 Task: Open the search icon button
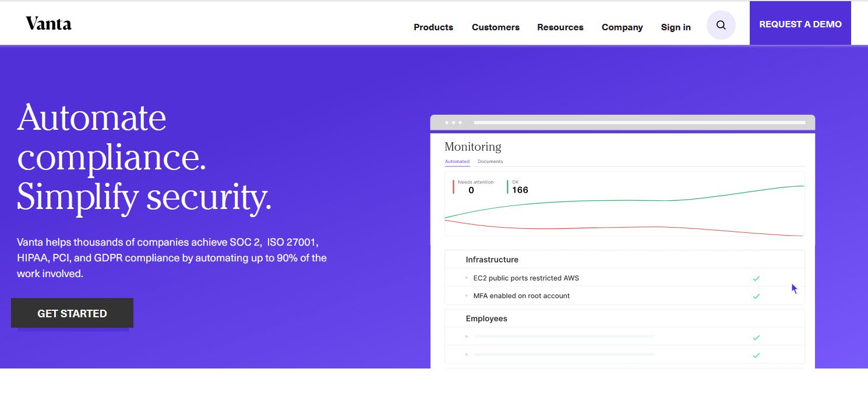pos(721,25)
